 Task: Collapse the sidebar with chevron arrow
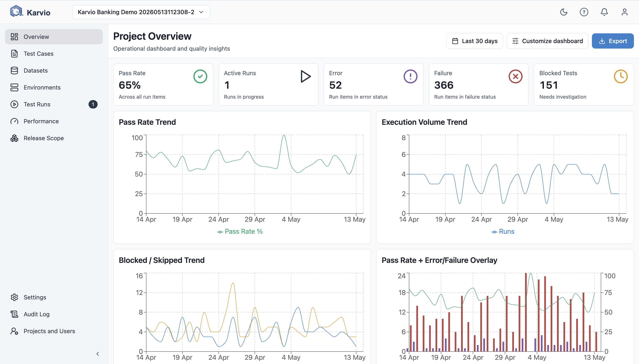[x=98, y=354]
